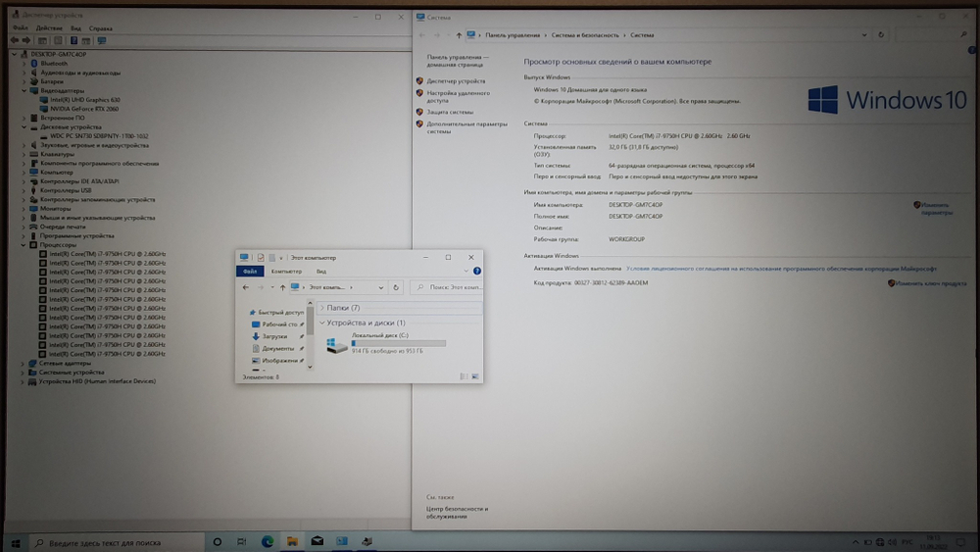This screenshot has width=980, height=552.
Task: Switch Explorer to large icons view
Action: click(x=477, y=376)
